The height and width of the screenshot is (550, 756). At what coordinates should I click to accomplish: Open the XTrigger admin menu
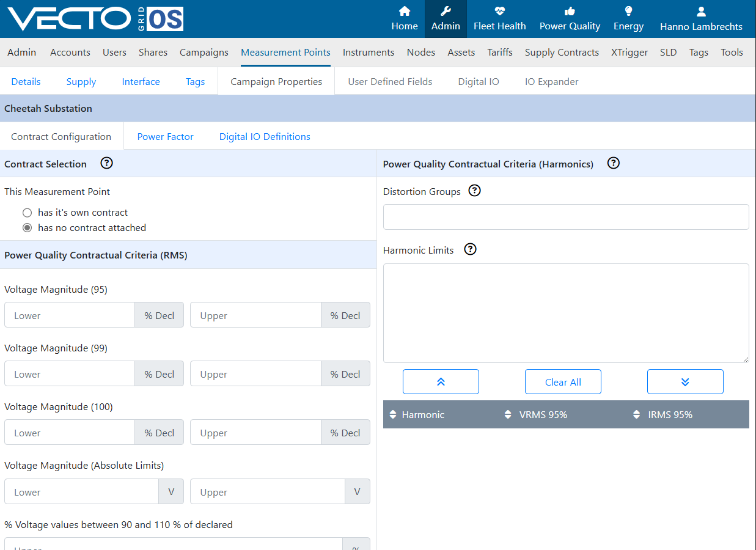(629, 53)
